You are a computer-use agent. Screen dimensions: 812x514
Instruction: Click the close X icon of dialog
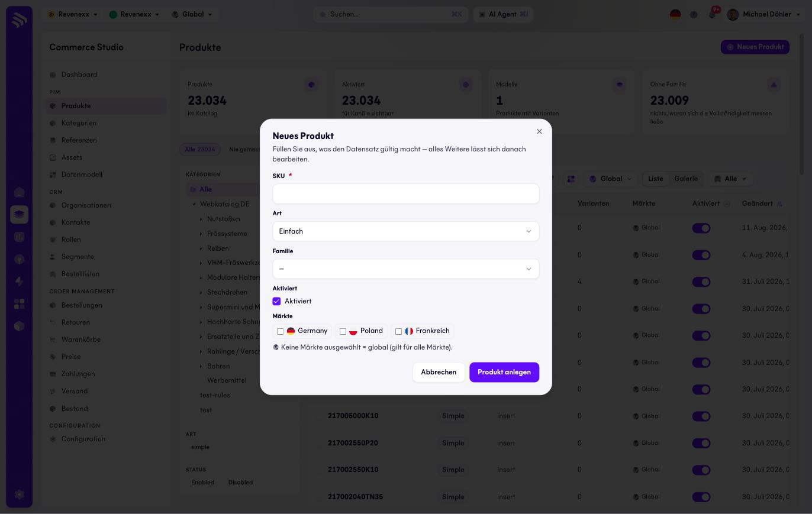coord(539,131)
